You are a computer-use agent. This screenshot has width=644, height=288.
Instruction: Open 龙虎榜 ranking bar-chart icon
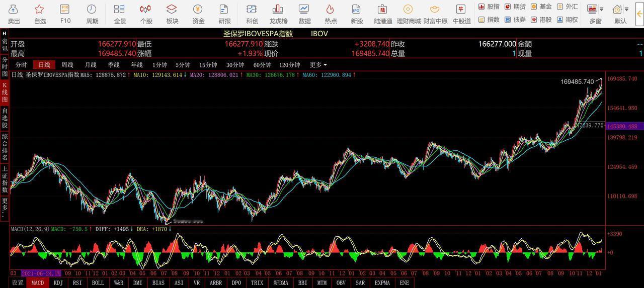[x=278, y=10]
